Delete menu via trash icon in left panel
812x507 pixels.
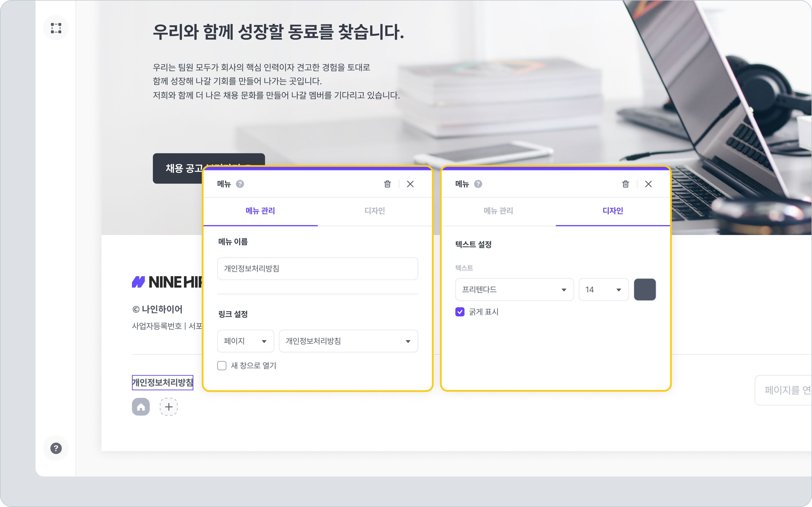point(387,184)
